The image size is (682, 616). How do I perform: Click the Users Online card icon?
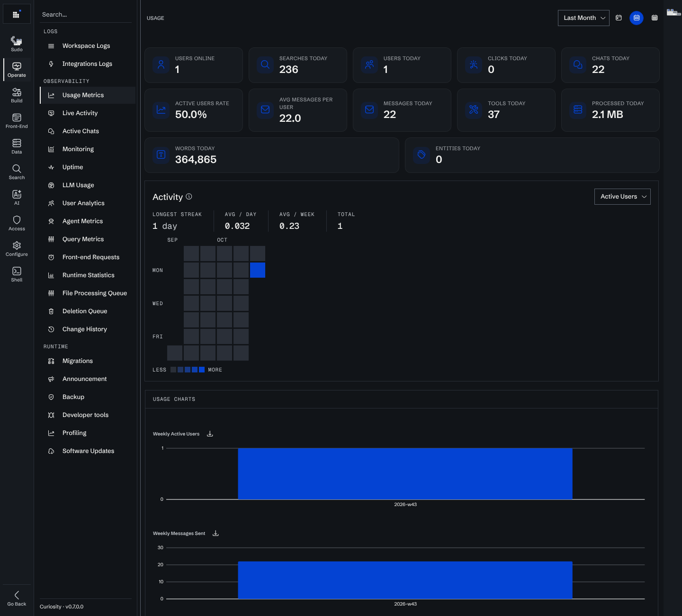tap(161, 64)
